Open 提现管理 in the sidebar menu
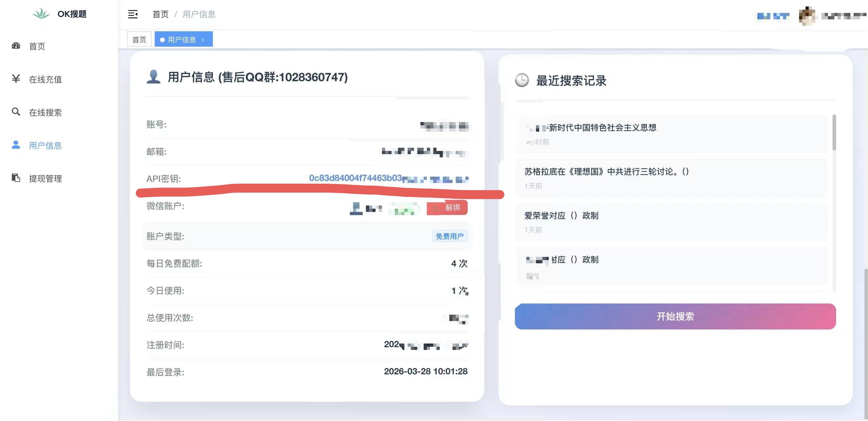Image resolution: width=868 pixels, height=421 pixels. [45, 178]
